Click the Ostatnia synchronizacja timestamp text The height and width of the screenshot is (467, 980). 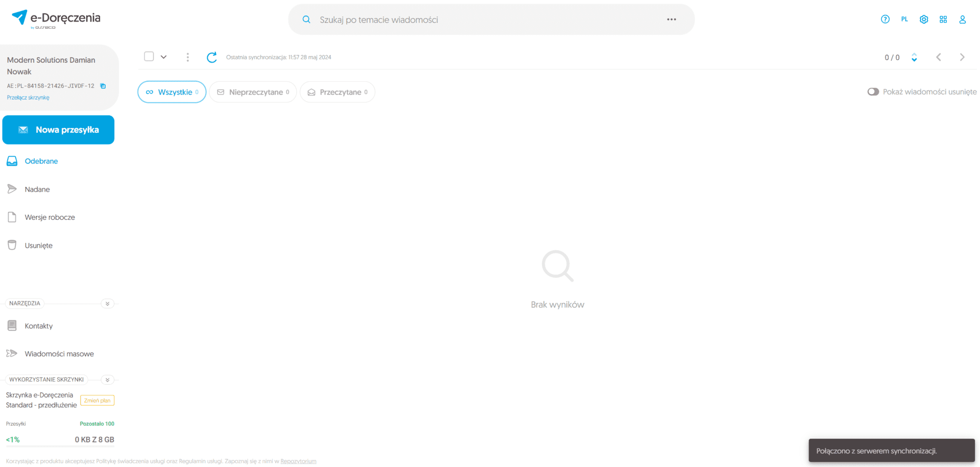279,57
